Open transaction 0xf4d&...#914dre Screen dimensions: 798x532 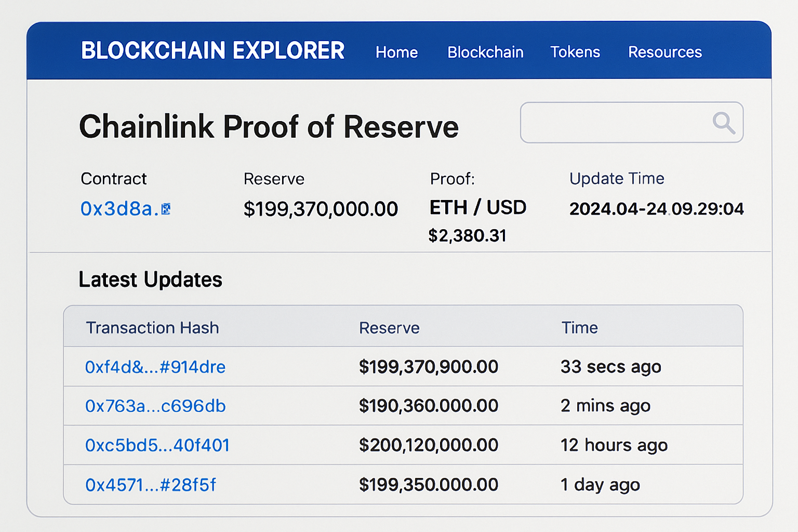155,367
